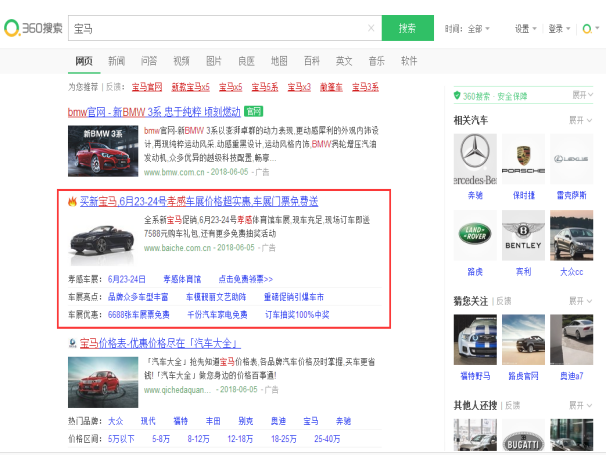Switch to the 问答 tab

click(149, 61)
